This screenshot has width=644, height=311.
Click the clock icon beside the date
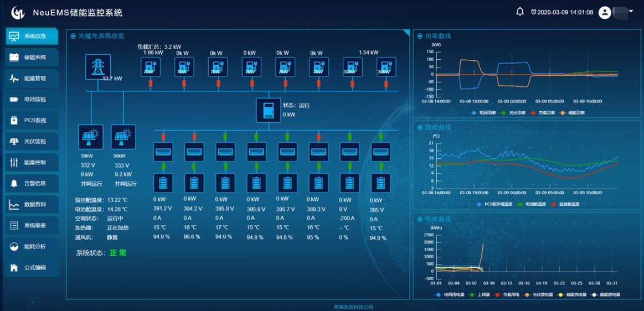pyautogui.click(x=533, y=12)
